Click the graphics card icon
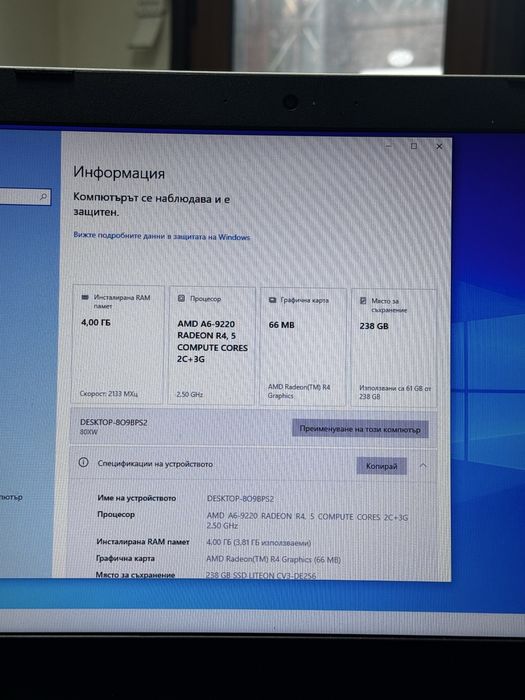 coord(272,300)
